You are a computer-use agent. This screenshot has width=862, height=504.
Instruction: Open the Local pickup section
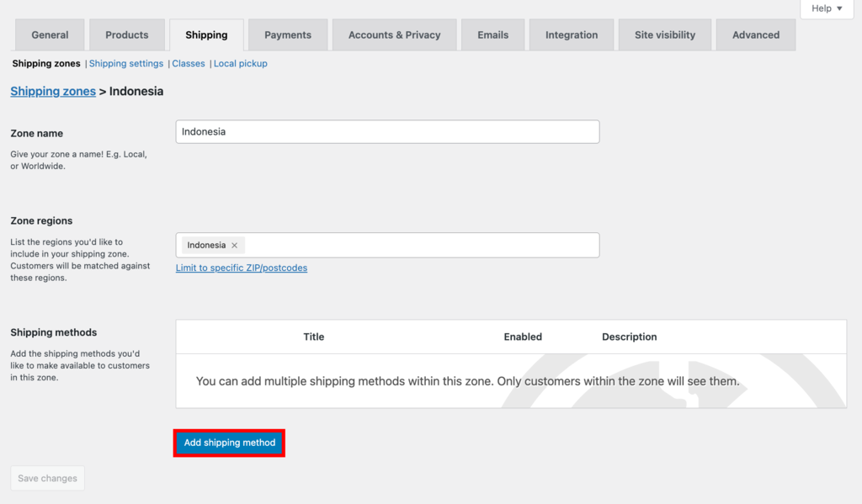click(x=241, y=63)
